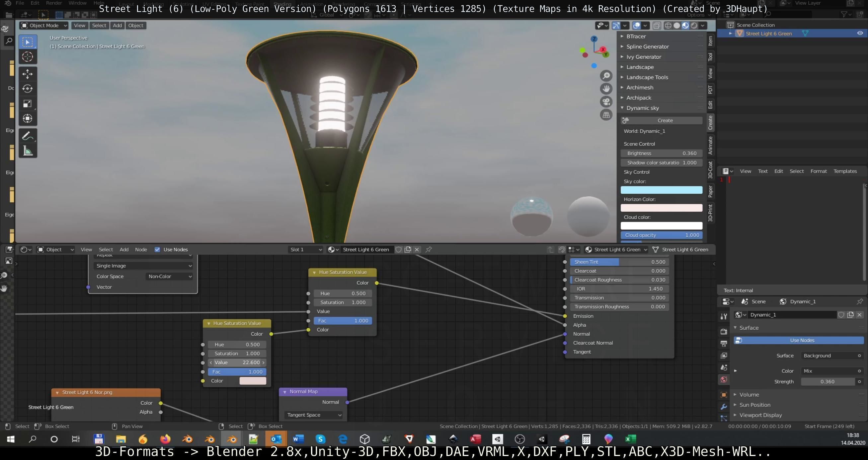
Task: Select the Select Box tool in viewport toolbar
Action: point(28,42)
